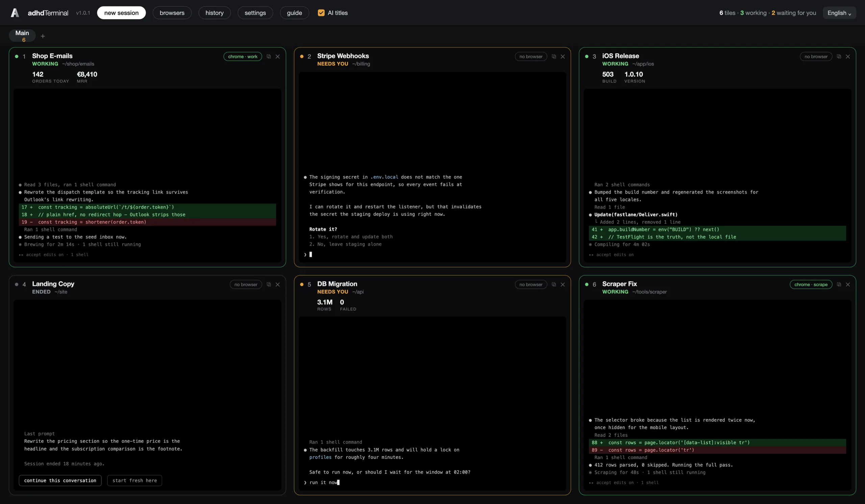Screen dimensions: 865x504
Task: Pop out the Stripe Webhooks tile
Action: pos(554,57)
